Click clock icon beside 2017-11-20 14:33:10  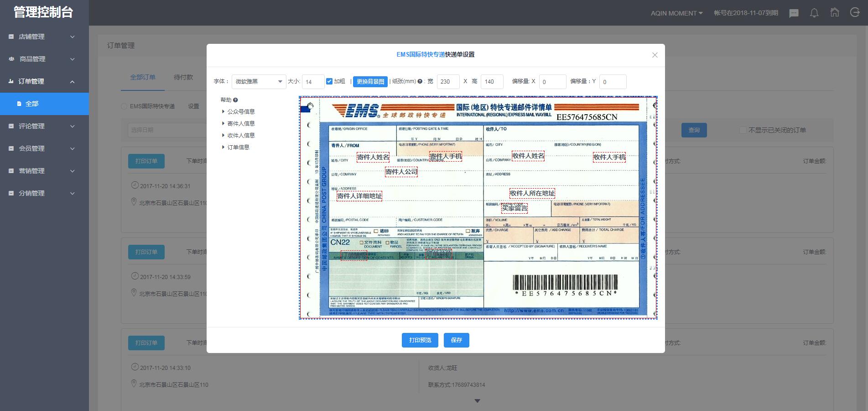[135, 367]
